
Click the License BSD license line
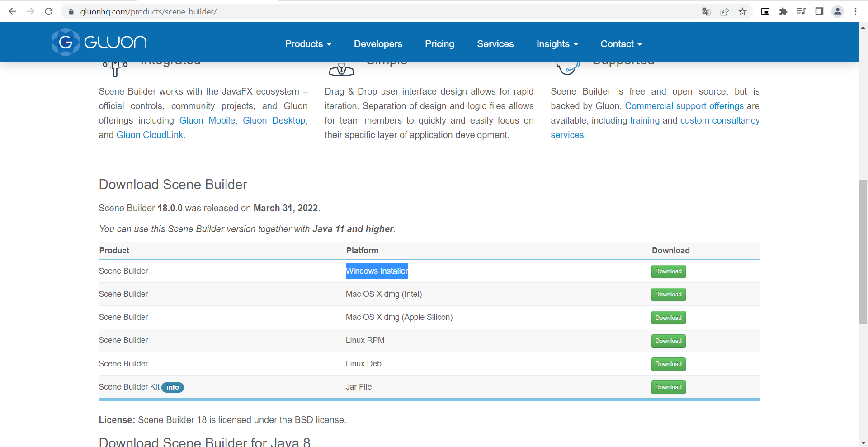[222, 420]
